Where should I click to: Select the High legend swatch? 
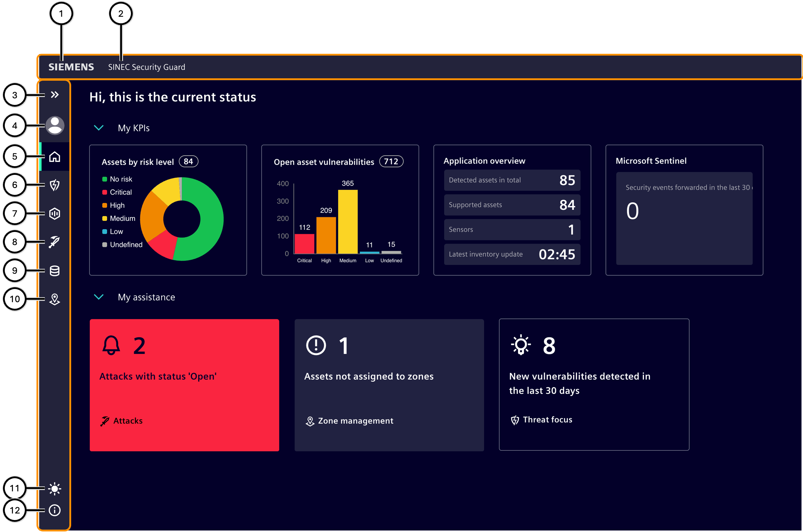[105, 205]
